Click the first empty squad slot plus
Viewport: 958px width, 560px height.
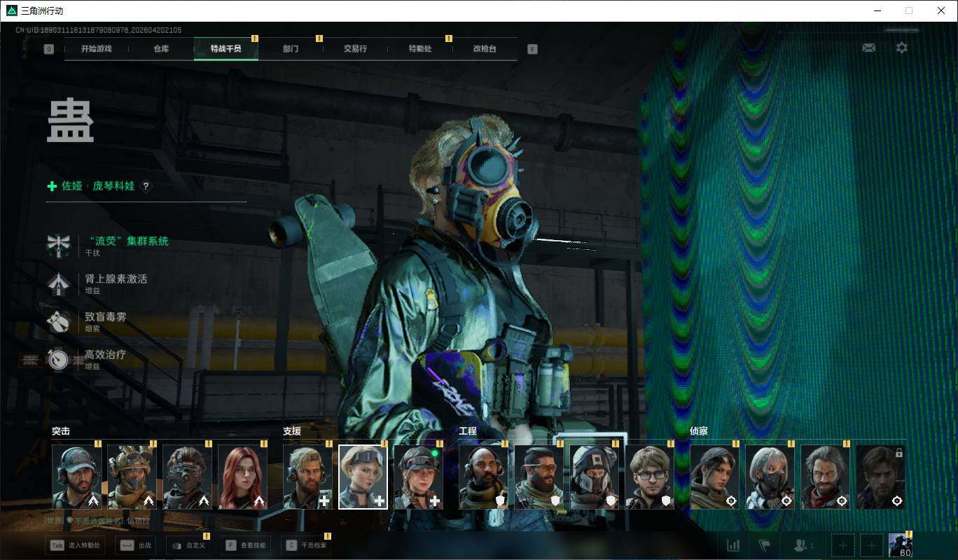843,545
